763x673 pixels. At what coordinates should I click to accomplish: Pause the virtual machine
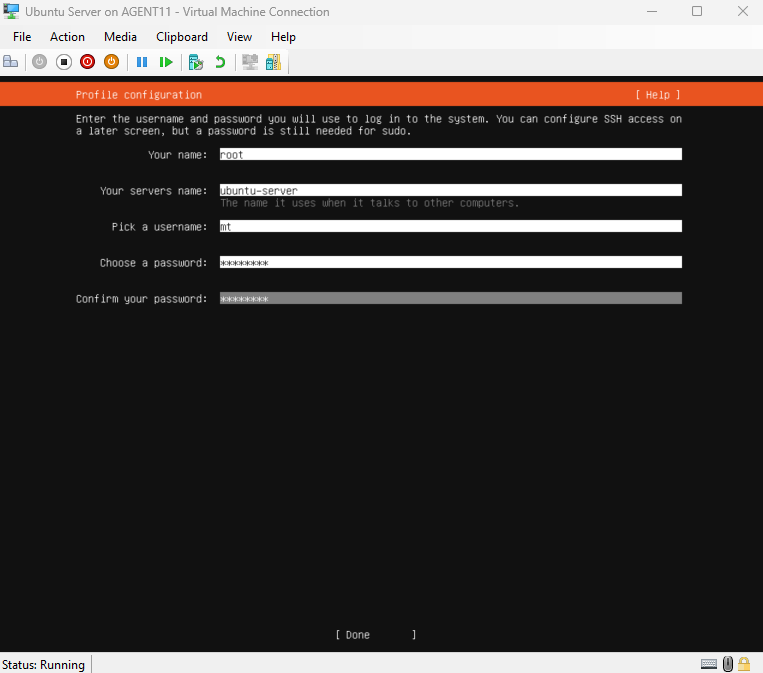point(142,62)
